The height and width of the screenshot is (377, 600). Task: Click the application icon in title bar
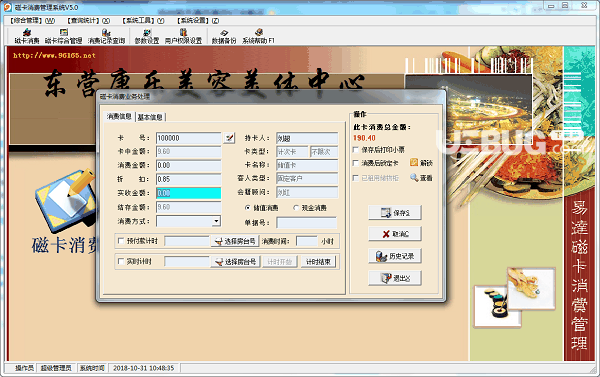pos(8,7)
